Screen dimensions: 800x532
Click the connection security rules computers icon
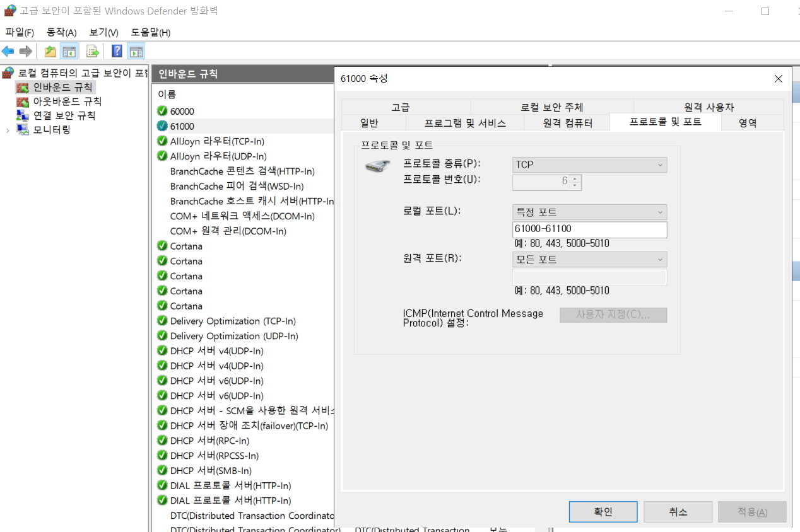[23, 116]
